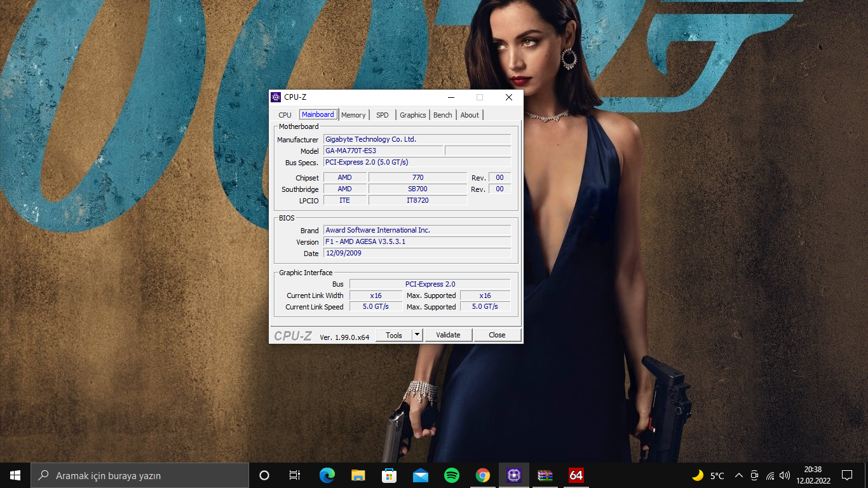This screenshot has width=868, height=488.
Task: Open the Bench tab
Action: (443, 115)
